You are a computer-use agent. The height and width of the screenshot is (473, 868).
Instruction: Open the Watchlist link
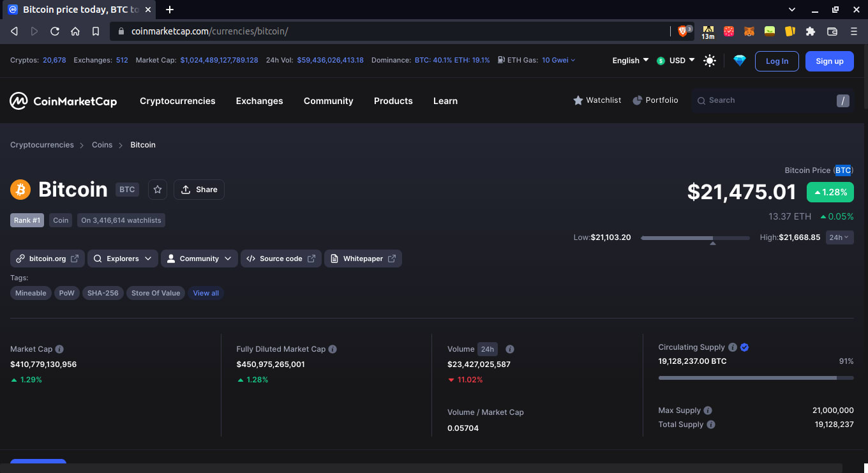[597, 100]
